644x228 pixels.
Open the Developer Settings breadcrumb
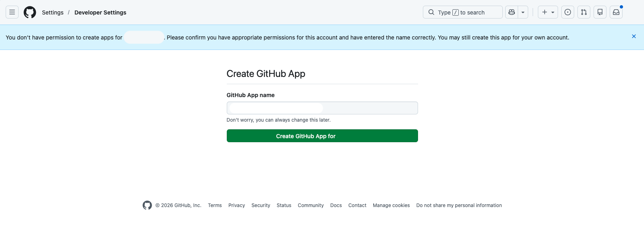point(100,12)
